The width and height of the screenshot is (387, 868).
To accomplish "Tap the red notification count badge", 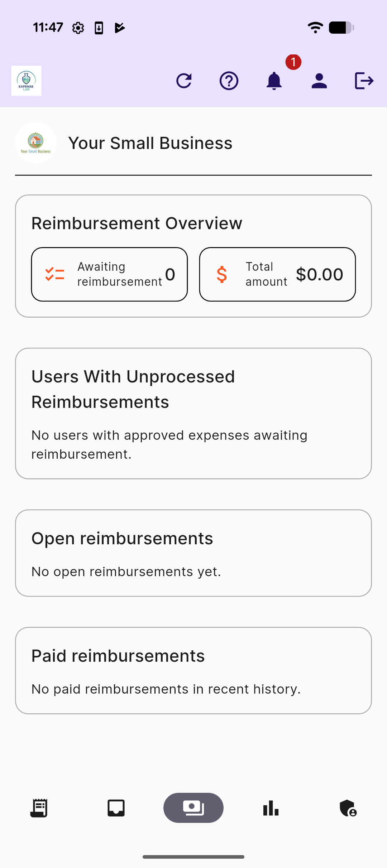I will pos(293,62).
